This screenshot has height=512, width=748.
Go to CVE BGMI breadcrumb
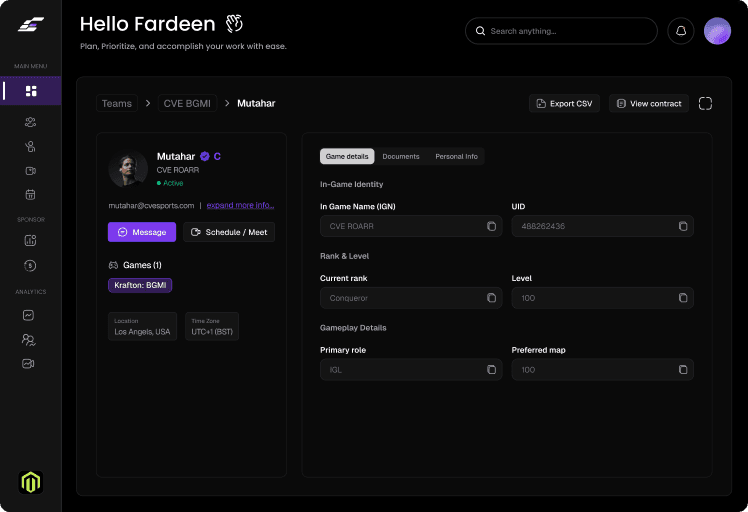(187, 104)
